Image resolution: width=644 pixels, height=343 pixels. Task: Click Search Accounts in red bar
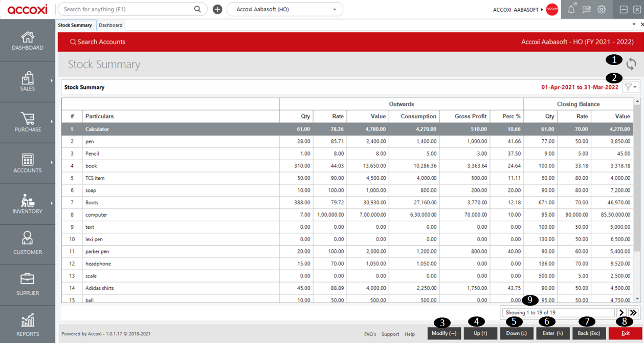[x=98, y=42]
